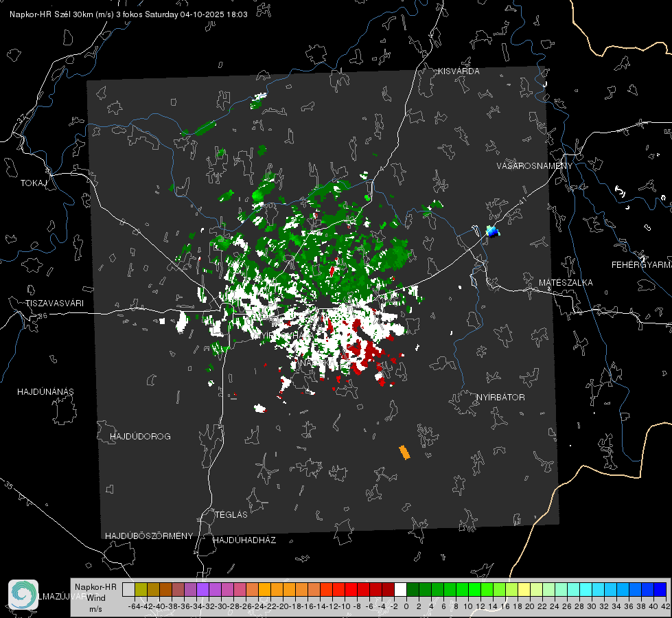This screenshot has width=672, height=618.
Task: Click the road number 36 near Tiszavasvári
Action: point(43,316)
